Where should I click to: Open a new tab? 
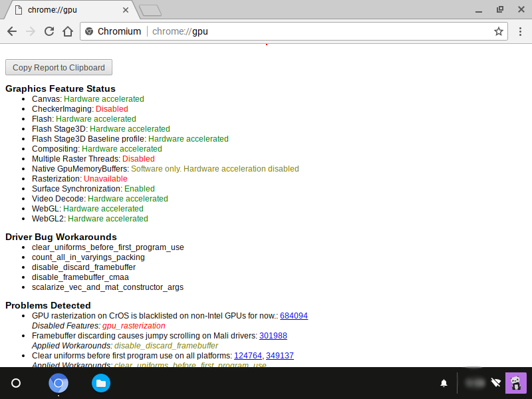point(150,10)
